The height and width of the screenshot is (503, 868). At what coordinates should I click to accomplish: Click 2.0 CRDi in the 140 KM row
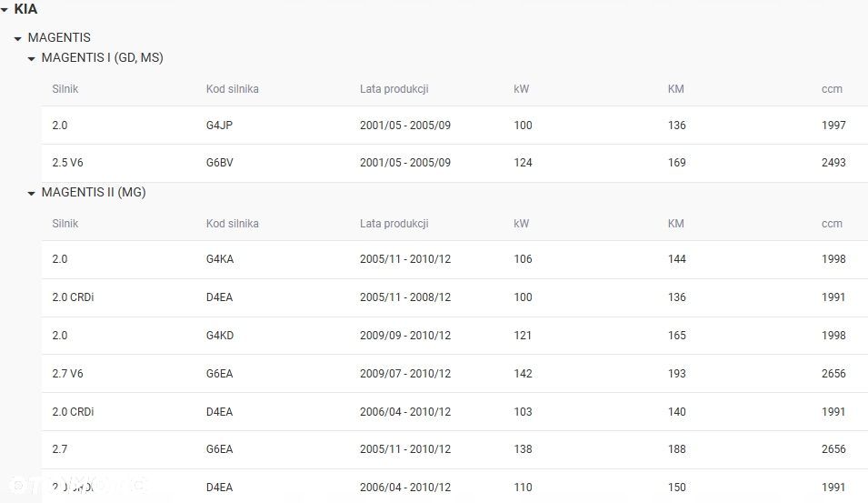tap(73, 412)
